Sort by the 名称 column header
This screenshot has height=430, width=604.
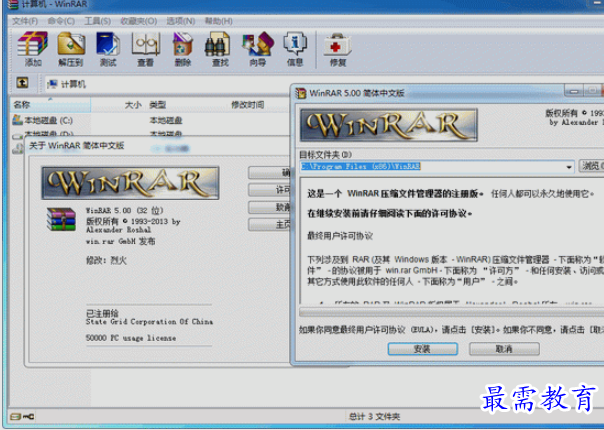[x=50, y=104]
